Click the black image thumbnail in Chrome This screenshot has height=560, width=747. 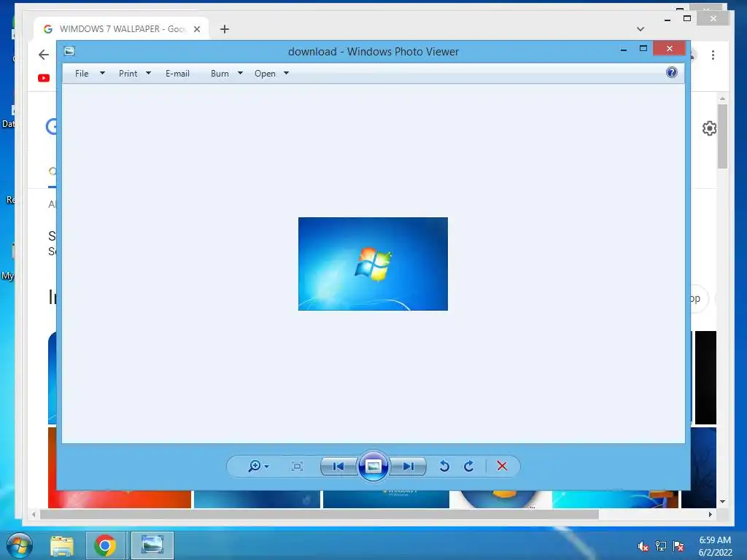coord(705,377)
